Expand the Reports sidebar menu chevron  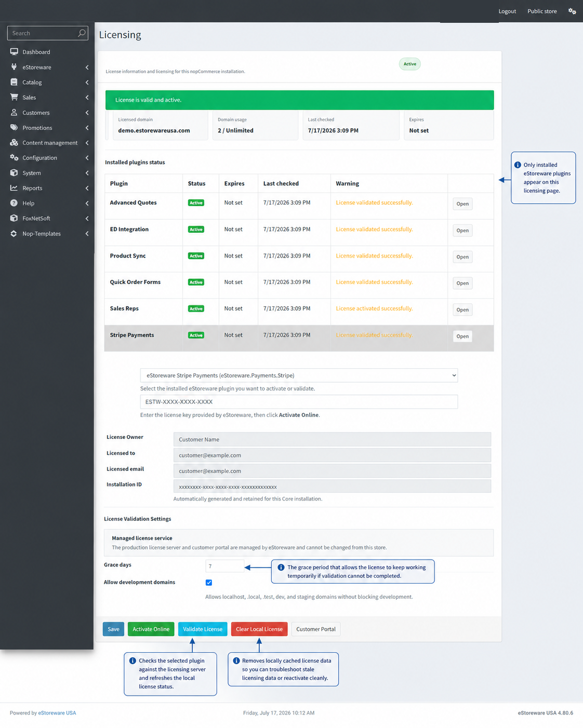point(87,188)
